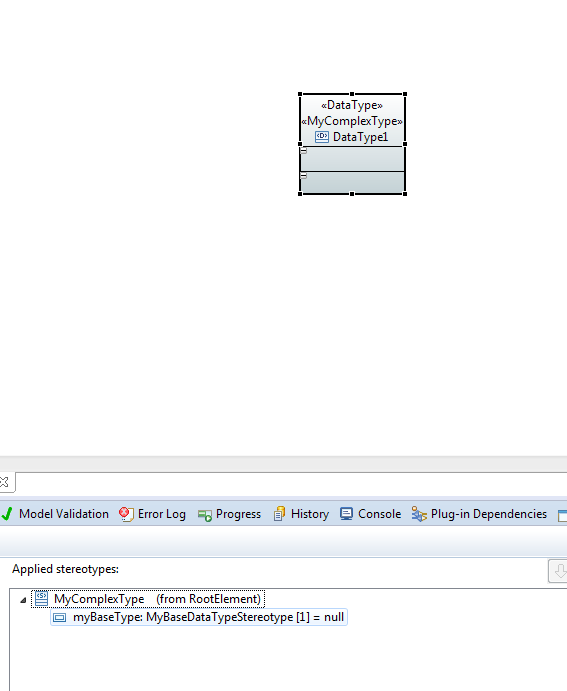Click the DataType1 name label

tap(360, 137)
